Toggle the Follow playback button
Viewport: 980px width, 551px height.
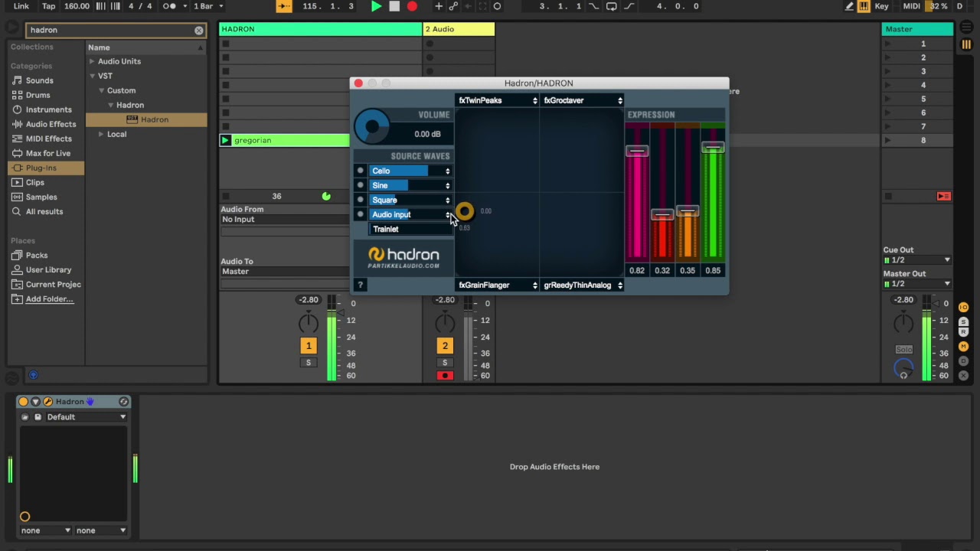pos(284,6)
